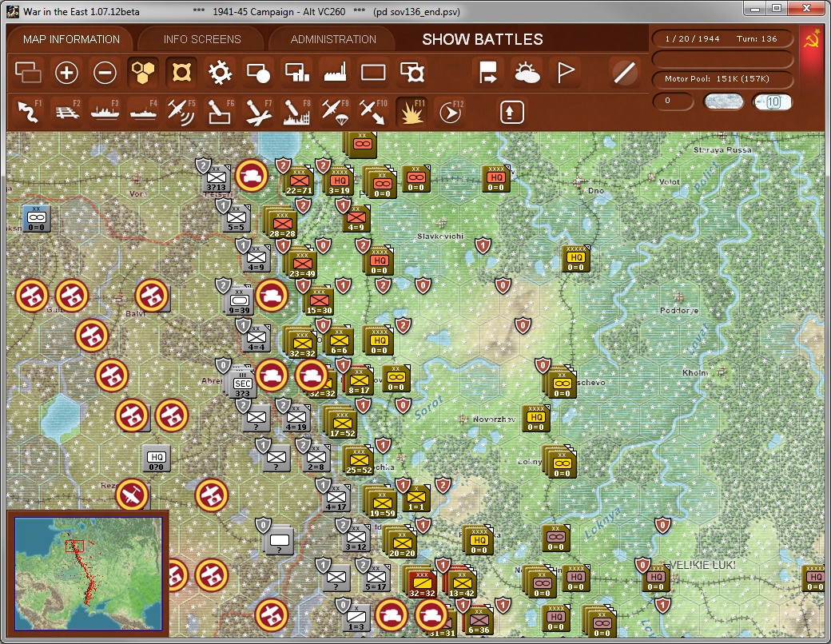Click the diagonal slash round button
Screen dimensions: 831x644
coord(624,73)
